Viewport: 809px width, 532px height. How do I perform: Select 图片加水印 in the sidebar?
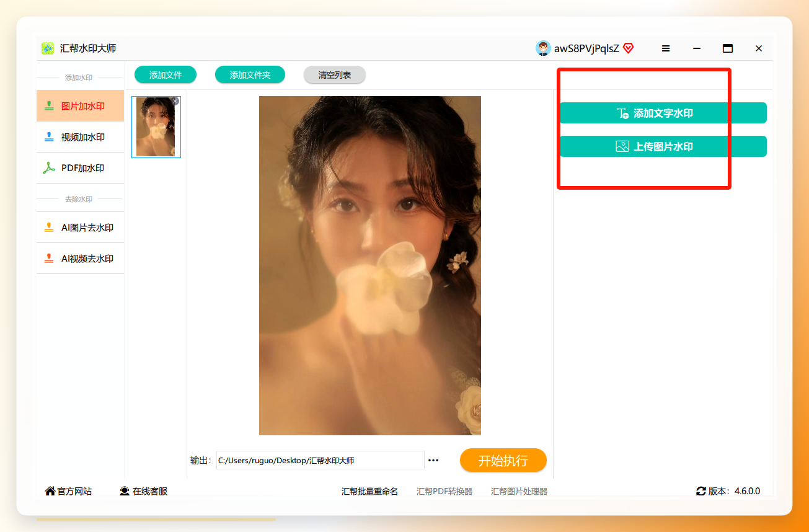coord(81,106)
